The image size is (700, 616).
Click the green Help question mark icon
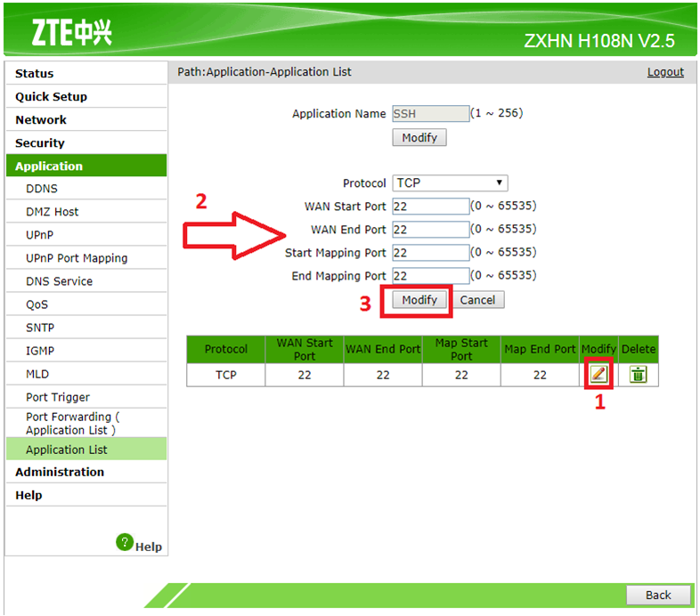coord(125,542)
